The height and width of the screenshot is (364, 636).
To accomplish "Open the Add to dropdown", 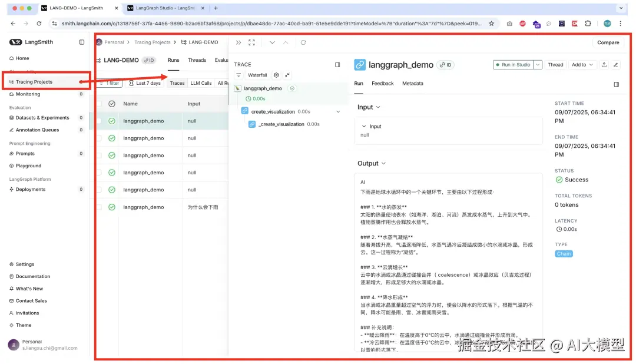I will click(582, 65).
